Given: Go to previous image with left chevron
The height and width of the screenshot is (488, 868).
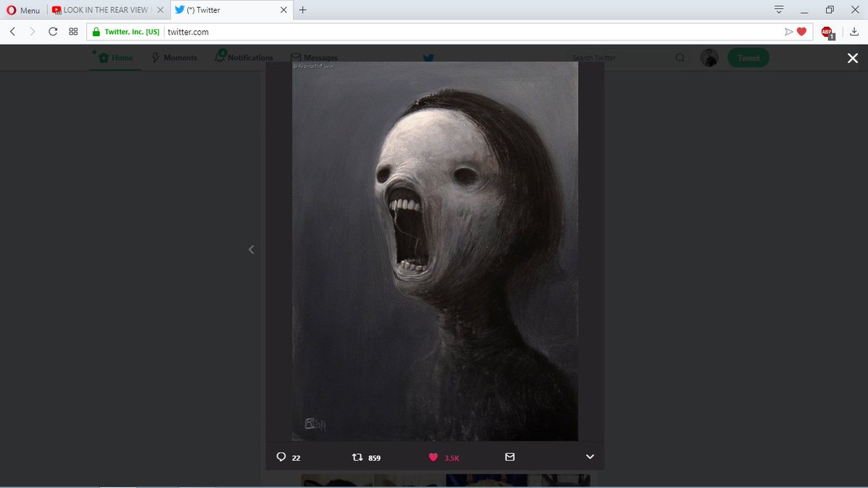Looking at the screenshot, I should point(251,249).
